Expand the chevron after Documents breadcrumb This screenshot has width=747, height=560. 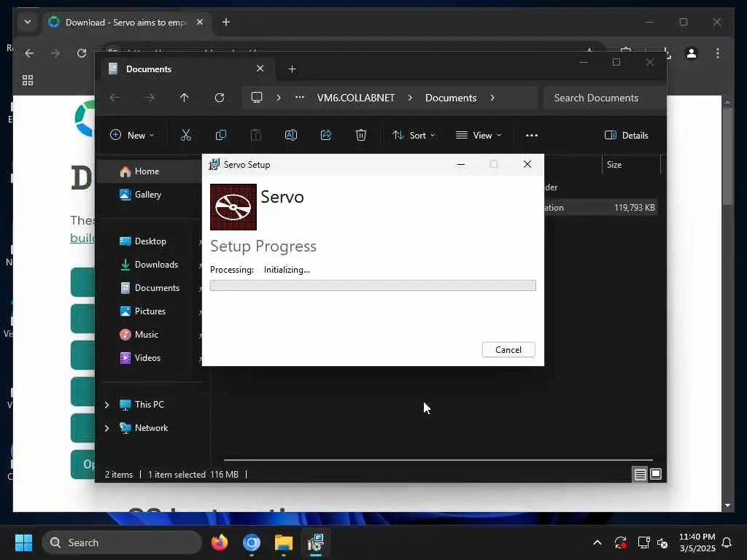point(492,98)
